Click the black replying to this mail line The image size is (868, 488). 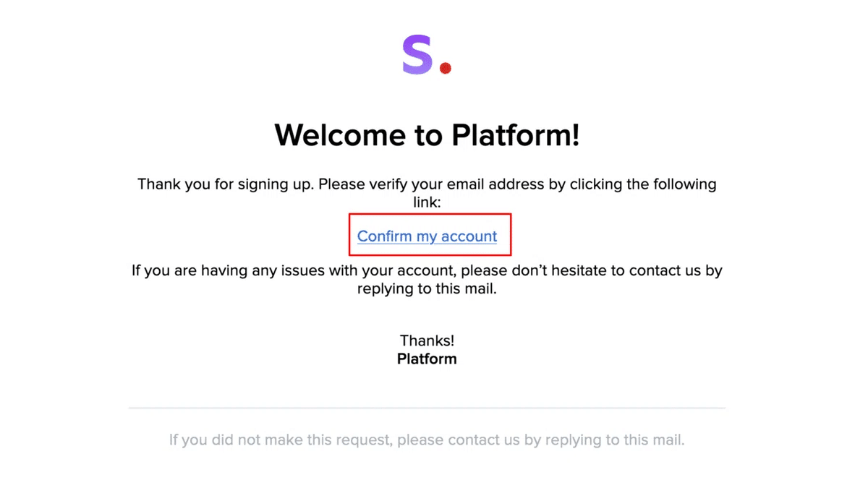coord(427,289)
